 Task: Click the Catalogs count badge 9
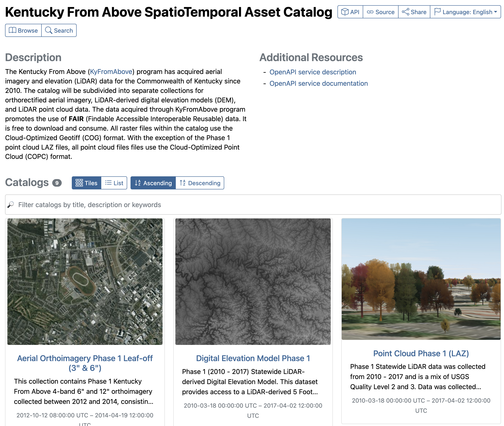57,183
